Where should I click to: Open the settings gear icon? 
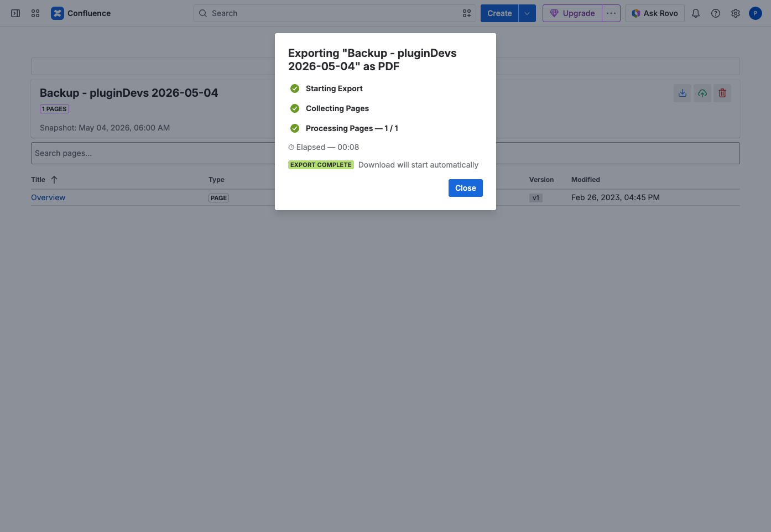[x=736, y=13]
